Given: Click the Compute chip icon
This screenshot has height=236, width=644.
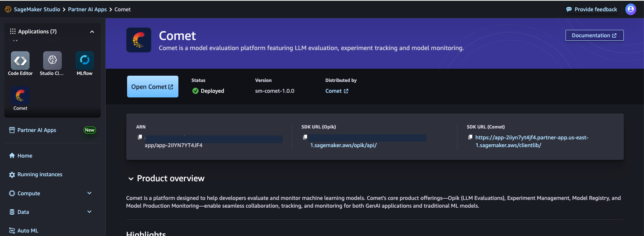Looking at the screenshot, I should point(12,193).
